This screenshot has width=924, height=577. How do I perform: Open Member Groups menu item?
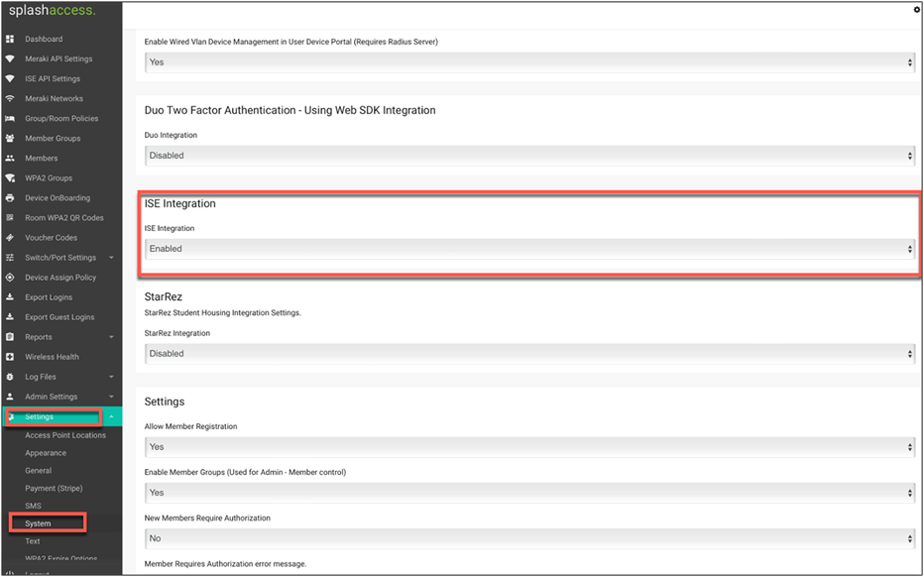53,139
